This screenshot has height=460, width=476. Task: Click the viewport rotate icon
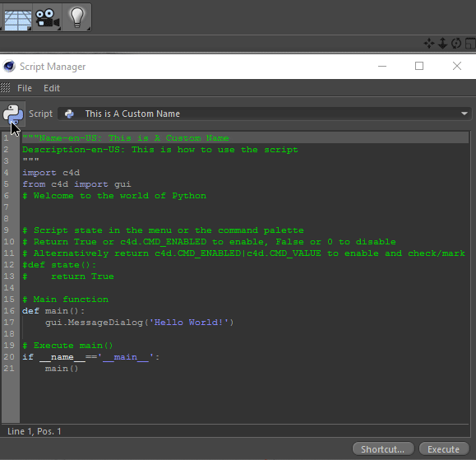click(x=456, y=44)
